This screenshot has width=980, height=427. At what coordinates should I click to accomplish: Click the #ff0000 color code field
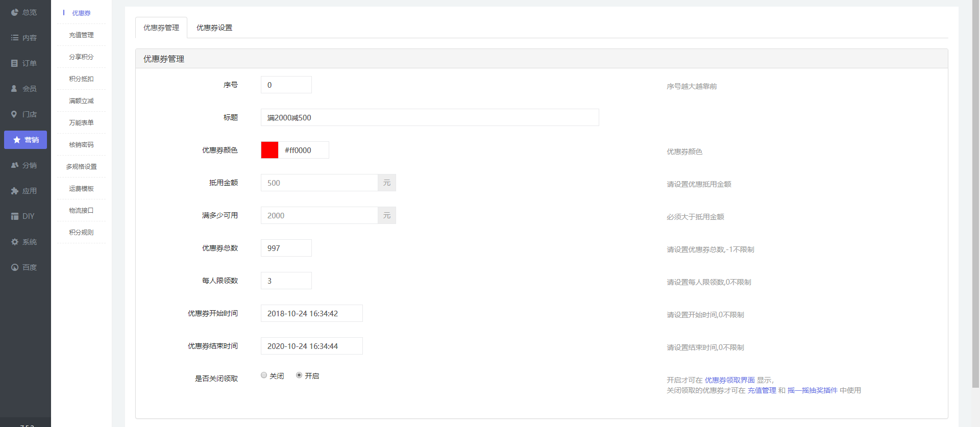(304, 150)
